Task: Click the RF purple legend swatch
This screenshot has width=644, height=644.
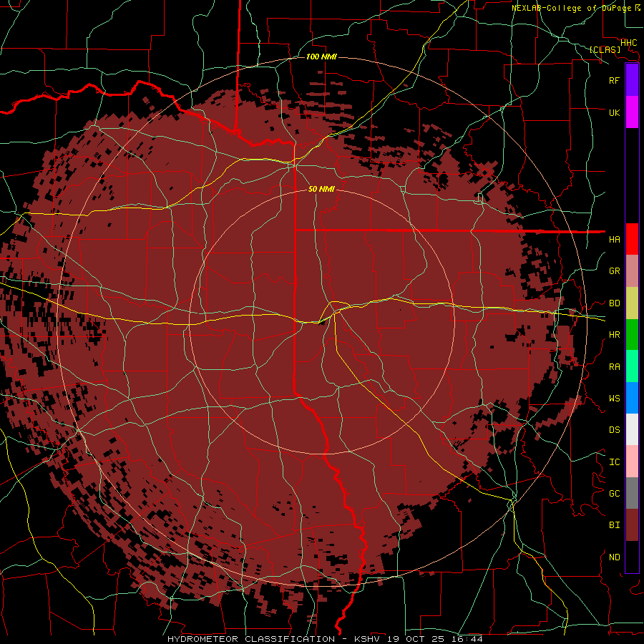Action: coord(632,80)
